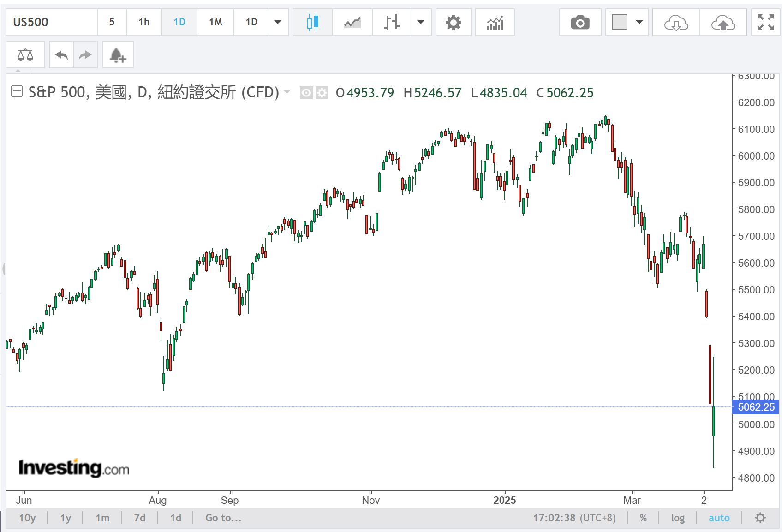Viewport: 782px width, 532px height.
Task: Expand the chart style dropdown arrow
Action: pos(421,22)
